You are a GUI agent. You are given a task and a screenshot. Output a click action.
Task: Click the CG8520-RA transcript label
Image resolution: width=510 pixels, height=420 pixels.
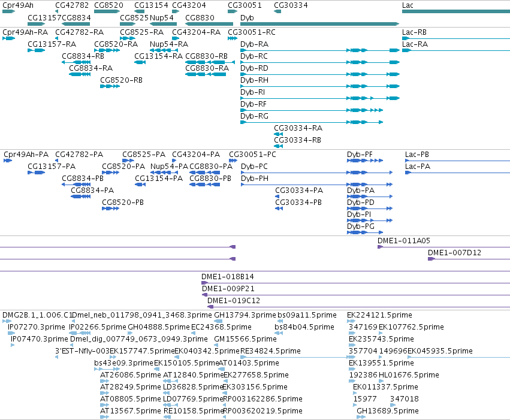116,44
